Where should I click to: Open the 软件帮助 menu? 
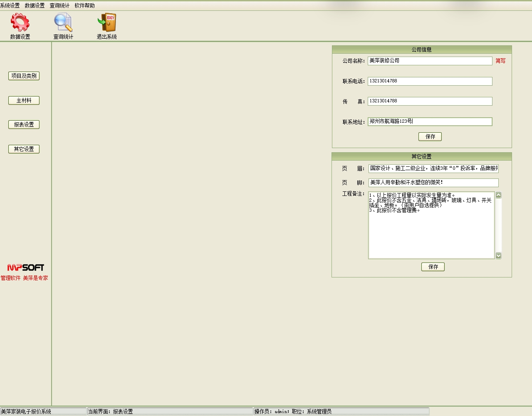pos(84,5)
